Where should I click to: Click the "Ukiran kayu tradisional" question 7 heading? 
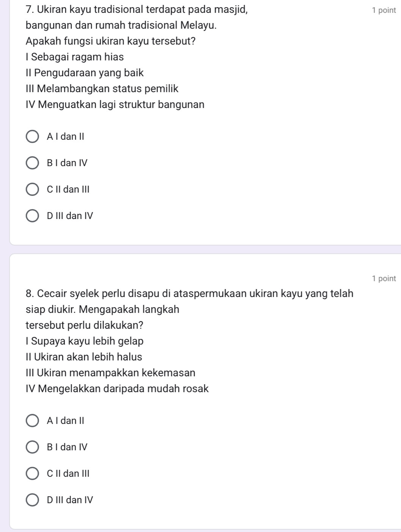137,10
